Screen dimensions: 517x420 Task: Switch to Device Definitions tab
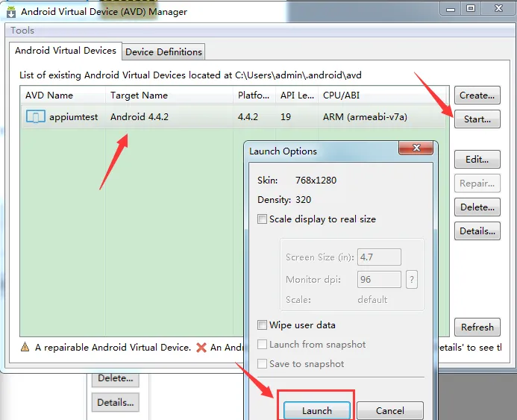click(x=163, y=52)
